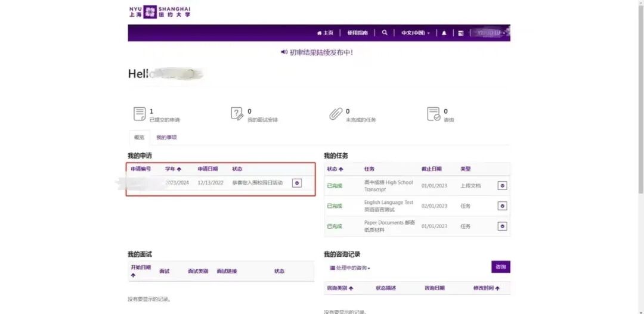Image resolution: width=644 pixels, height=314 pixels.
Task: Open the 中文(中国) language dropdown
Action: (415, 33)
